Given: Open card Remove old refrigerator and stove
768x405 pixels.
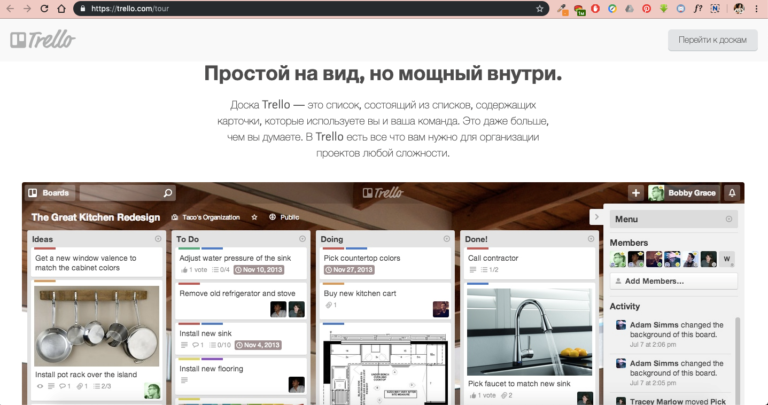Looking at the screenshot, I should coord(241,301).
